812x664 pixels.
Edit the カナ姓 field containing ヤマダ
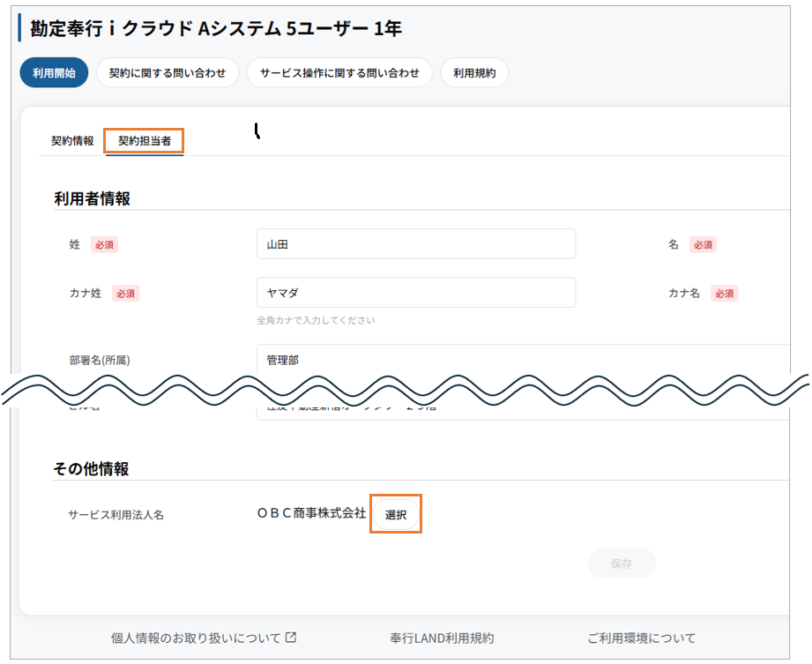[416, 293]
